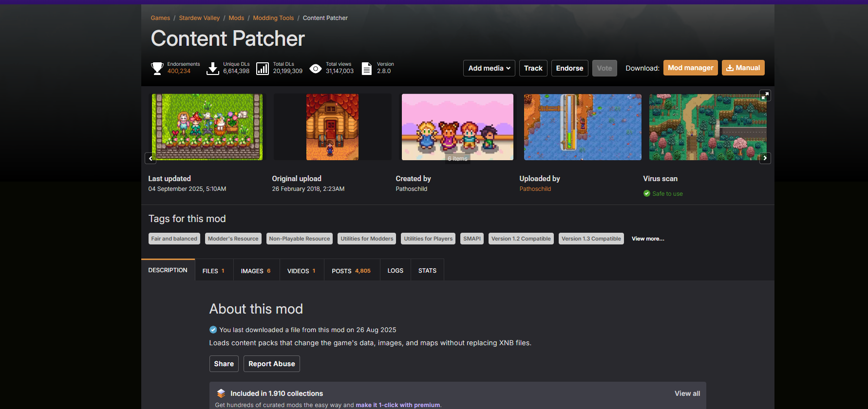Open the Posts tab
This screenshot has height=409, width=868.
(352, 271)
